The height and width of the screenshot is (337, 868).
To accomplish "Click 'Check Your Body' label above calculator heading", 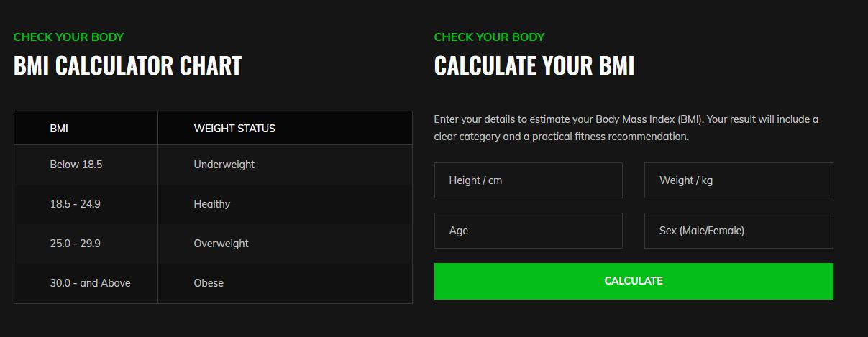I will pos(489,37).
